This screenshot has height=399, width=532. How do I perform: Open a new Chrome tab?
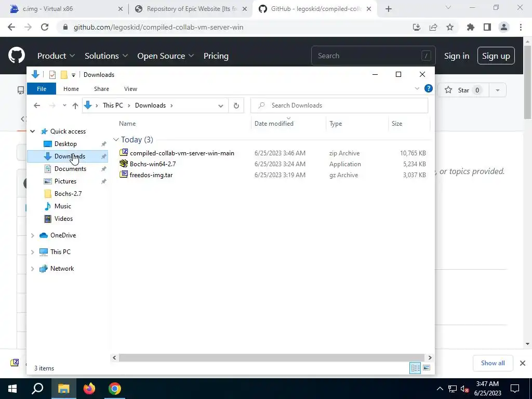click(x=389, y=9)
